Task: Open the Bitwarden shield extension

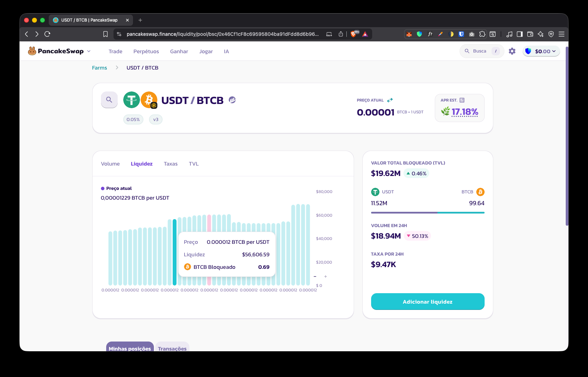Action: 461,34
